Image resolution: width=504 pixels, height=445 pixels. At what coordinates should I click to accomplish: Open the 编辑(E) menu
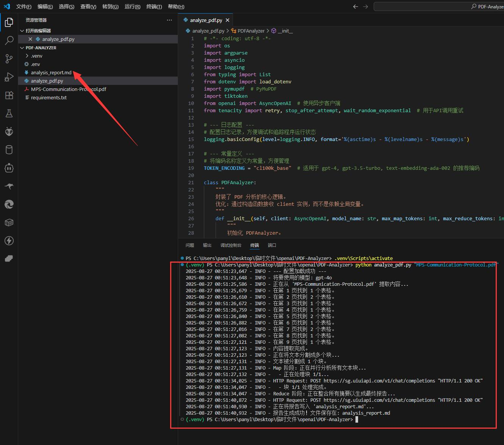tap(45, 6)
